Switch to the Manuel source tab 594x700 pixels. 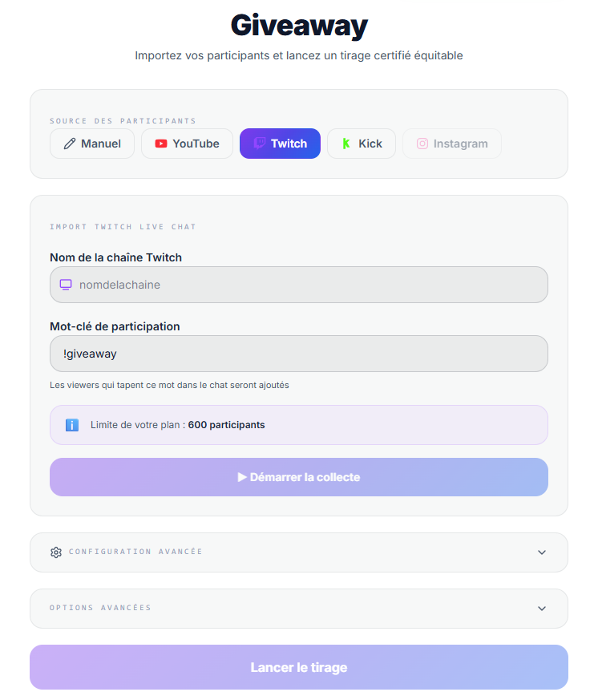(92, 144)
